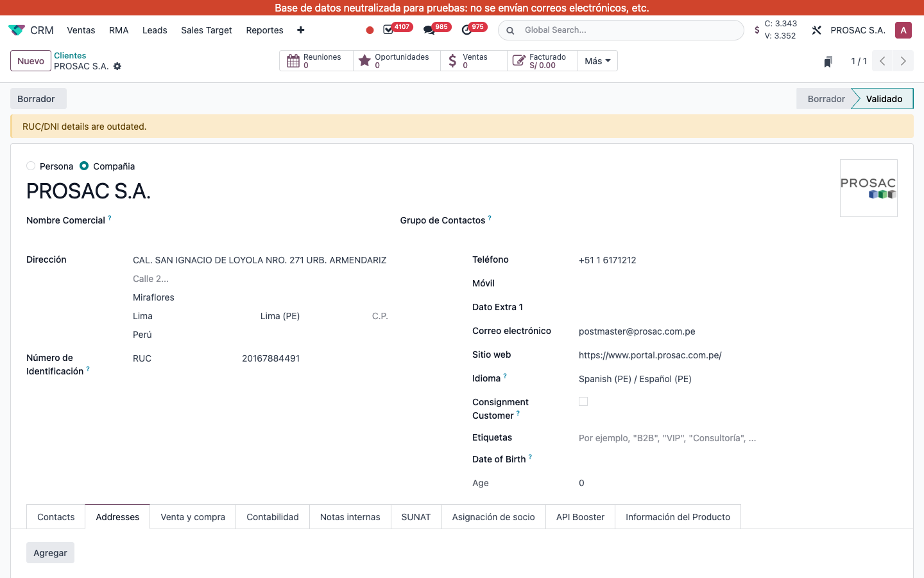
Task: Open Miraflores district dropdown
Action: 260,297
